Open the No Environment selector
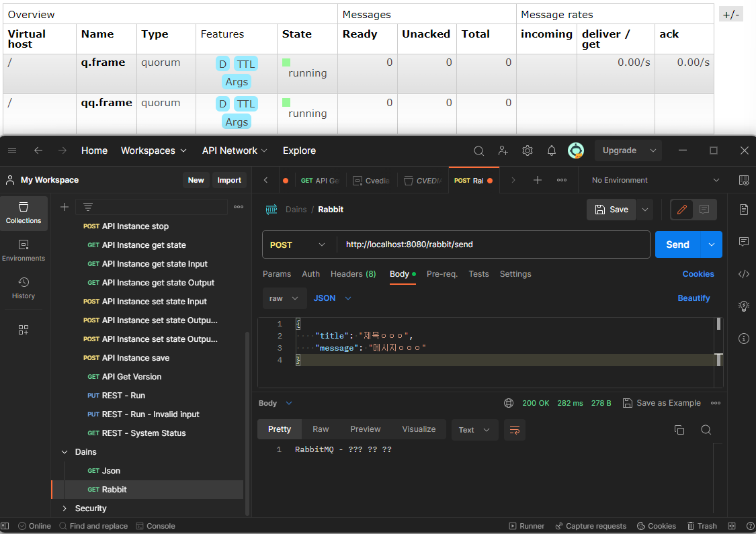Screen dimensions: 756x534 (655, 180)
